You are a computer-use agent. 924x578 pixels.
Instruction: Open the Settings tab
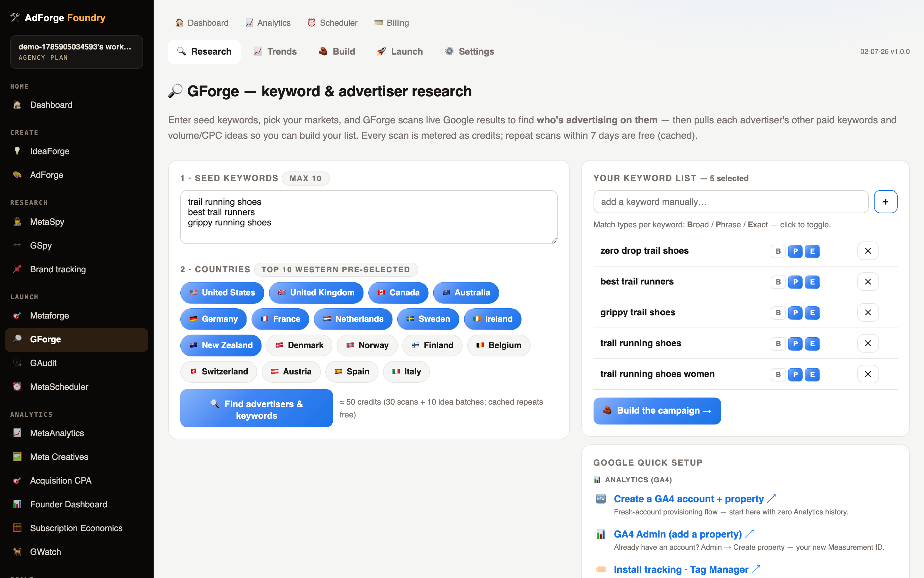pyautogui.click(x=470, y=52)
